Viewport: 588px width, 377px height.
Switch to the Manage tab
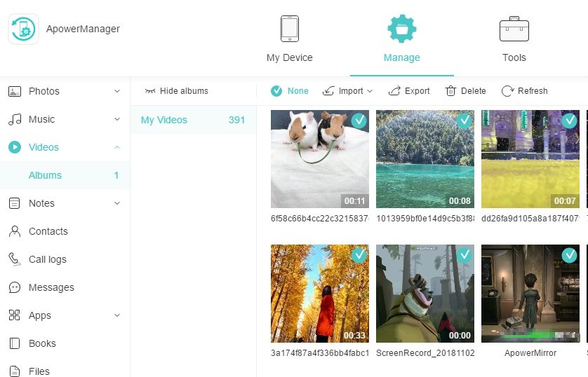401,39
